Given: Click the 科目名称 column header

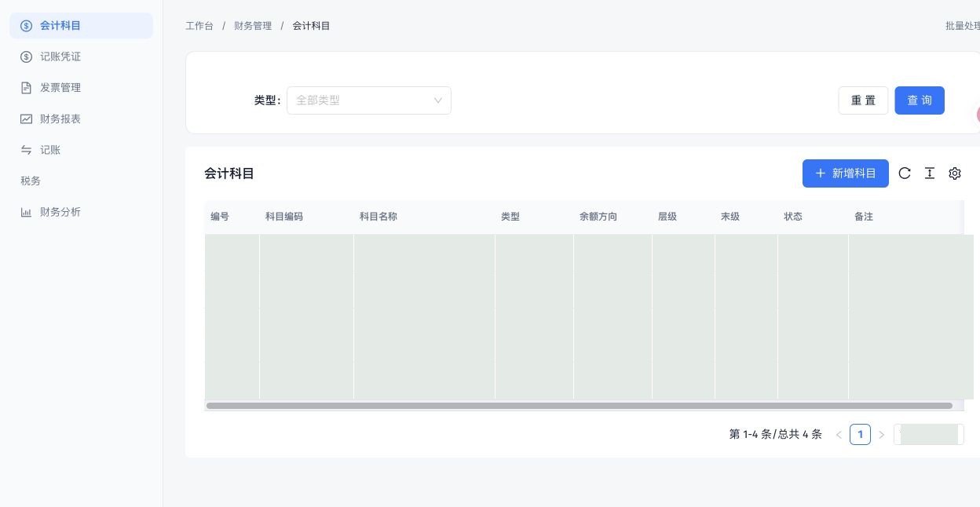Looking at the screenshot, I should click(x=424, y=217).
